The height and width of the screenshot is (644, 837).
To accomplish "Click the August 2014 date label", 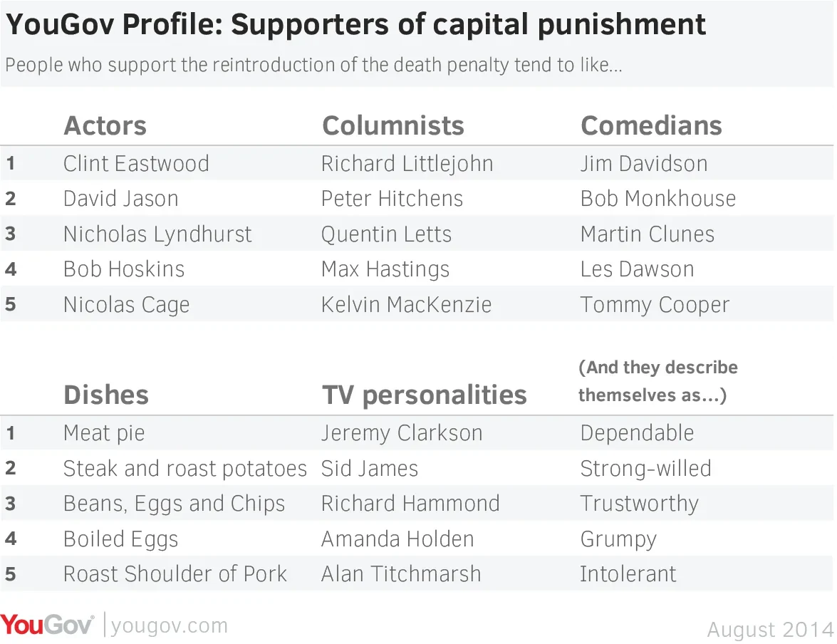I will tap(770, 630).
